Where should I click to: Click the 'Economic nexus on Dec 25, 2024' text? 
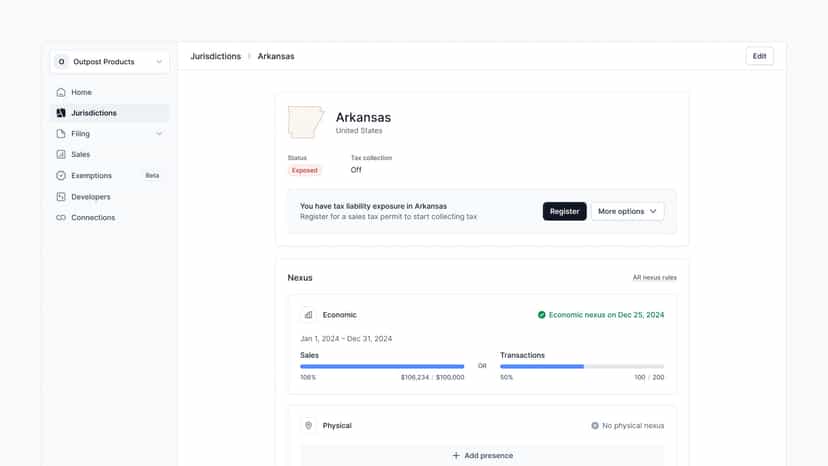tap(606, 315)
